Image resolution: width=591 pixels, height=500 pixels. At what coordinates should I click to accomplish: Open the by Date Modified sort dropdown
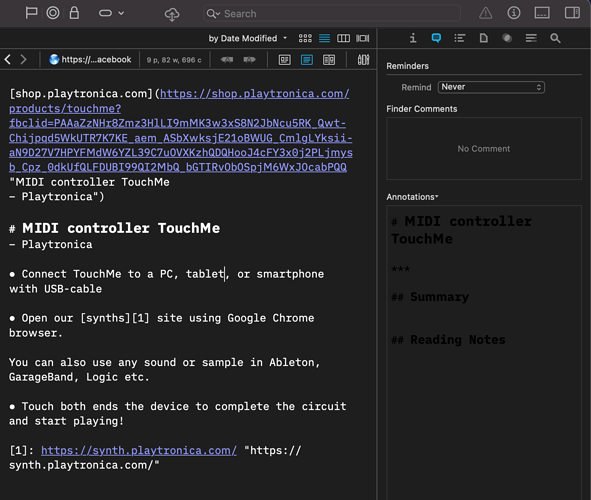point(248,38)
